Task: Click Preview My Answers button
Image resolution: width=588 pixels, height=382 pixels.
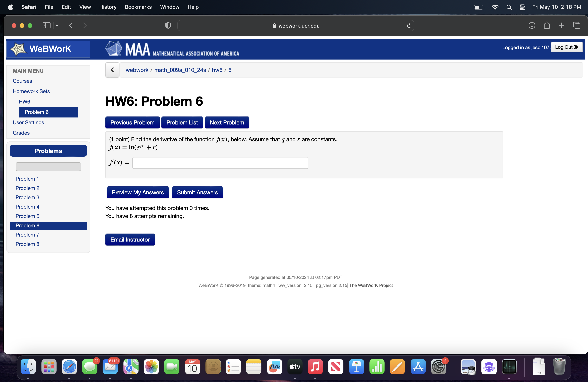Action: (138, 192)
